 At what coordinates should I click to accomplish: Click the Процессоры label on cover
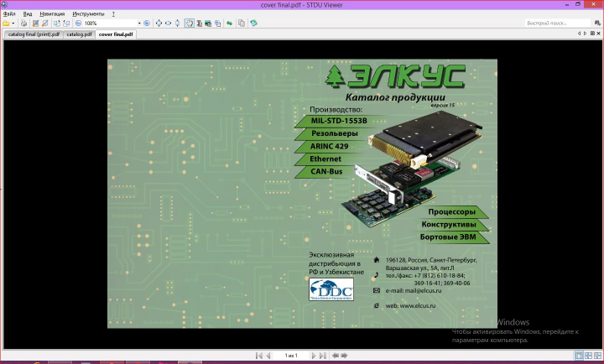click(452, 212)
